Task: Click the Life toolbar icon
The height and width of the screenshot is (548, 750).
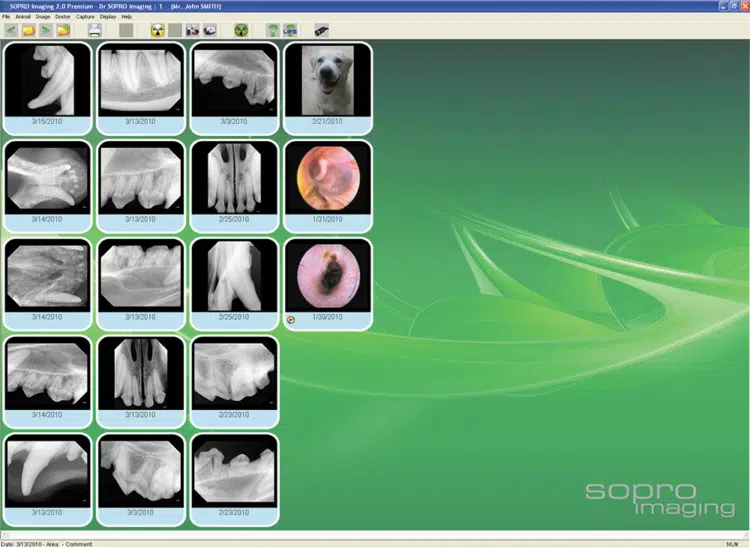Action: click(x=290, y=30)
